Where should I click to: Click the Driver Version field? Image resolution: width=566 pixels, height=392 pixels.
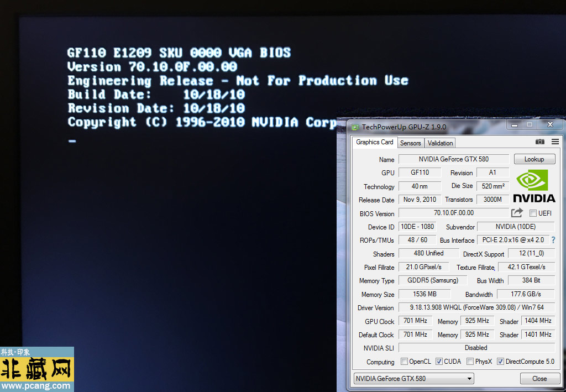[476, 307]
